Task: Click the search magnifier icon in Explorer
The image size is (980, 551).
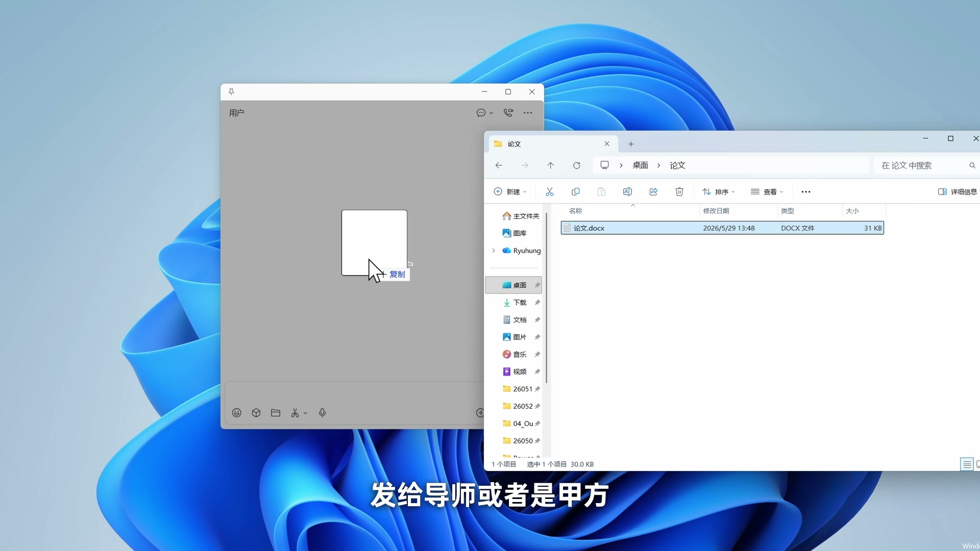Action: 972,165
